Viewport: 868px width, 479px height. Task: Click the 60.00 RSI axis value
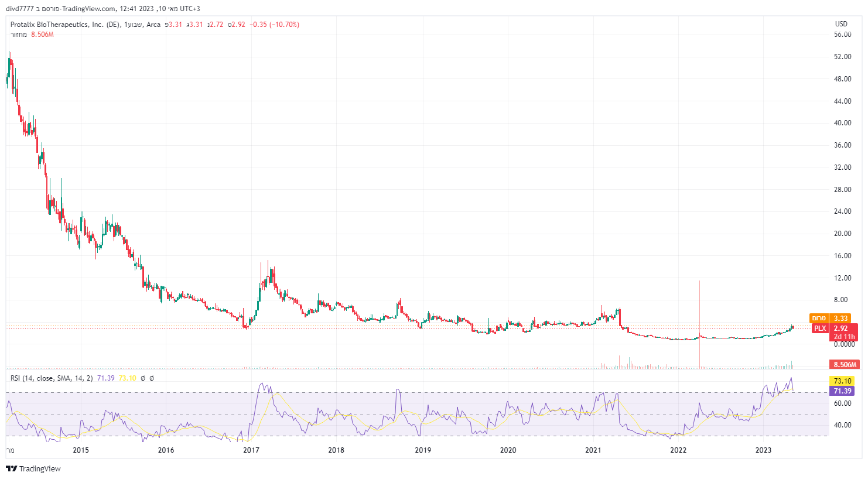pos(843,403)
